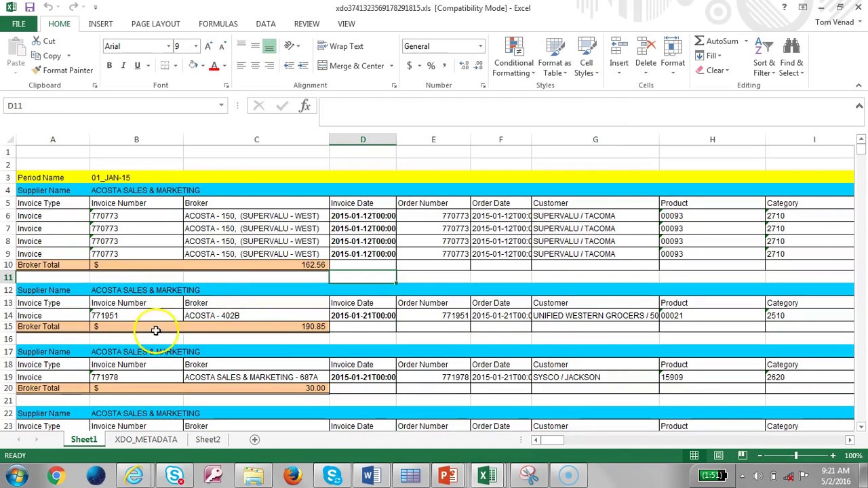This screenshot has width=868, height=488.
Task: Toggle Middle Align alignment
Action: pyautogui.click(x=255, y=46)
